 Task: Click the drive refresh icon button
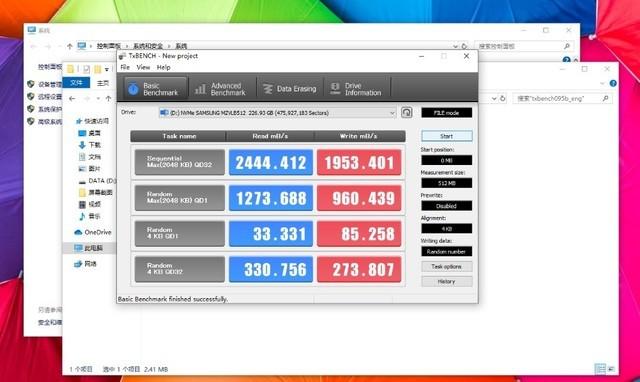pyautogui.click(x=406, y=112)
